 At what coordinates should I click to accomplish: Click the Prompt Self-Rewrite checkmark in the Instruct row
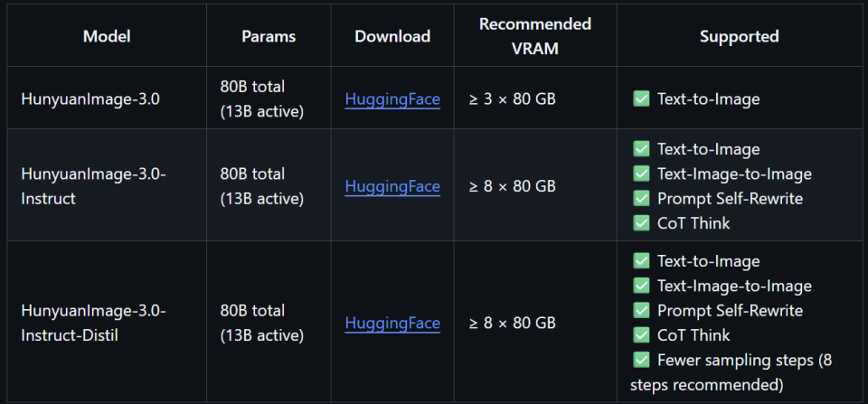(642, 198)
